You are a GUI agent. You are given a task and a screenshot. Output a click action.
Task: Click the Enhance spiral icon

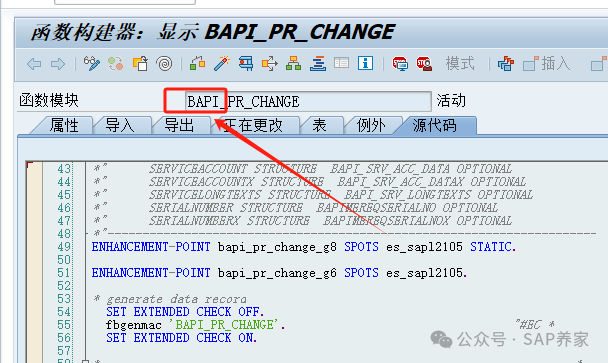[x=164, y=64]
